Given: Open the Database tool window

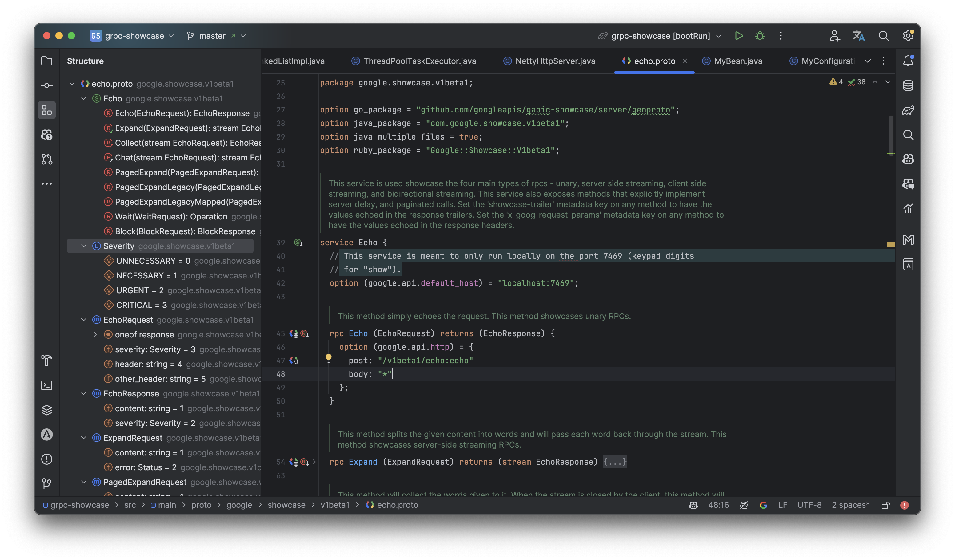Looking at the screenshot, I should click(908, 85).
